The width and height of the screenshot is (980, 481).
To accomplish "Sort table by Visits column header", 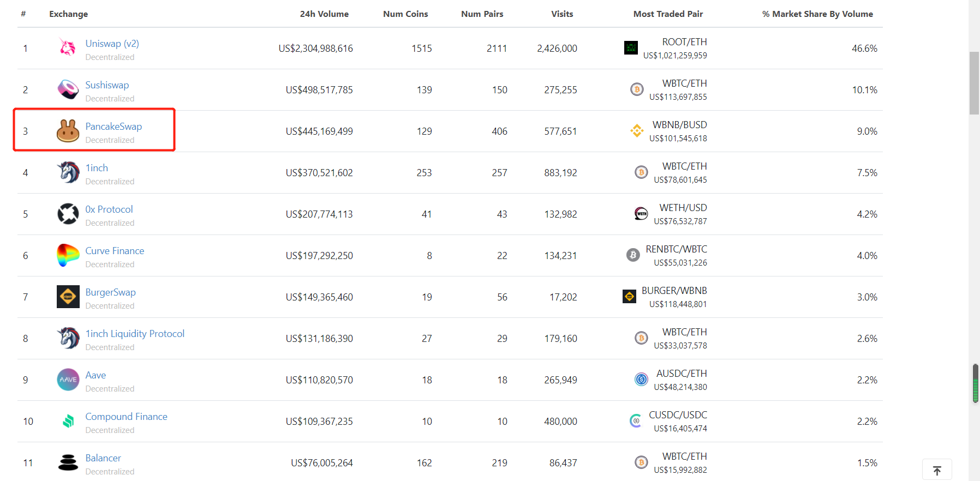I will [x=562, y=14].
